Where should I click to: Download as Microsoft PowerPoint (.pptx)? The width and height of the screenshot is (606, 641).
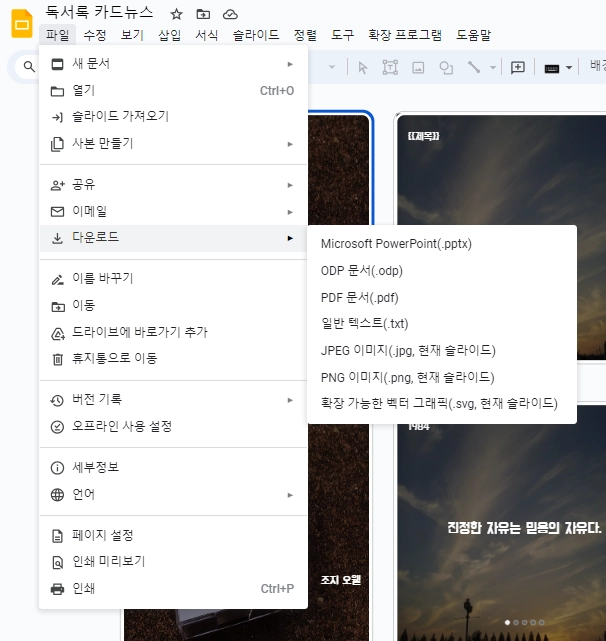pos(442,244)
